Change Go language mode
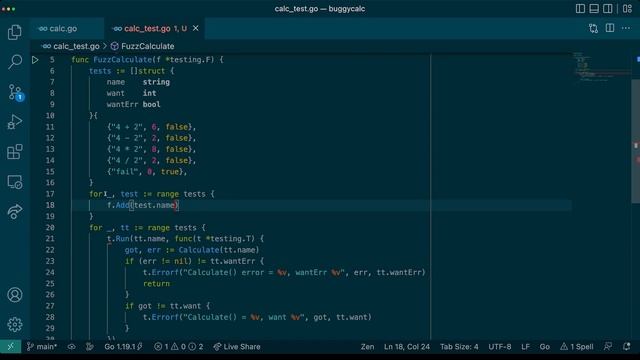 pyautogui.click(x=544, y=347)
